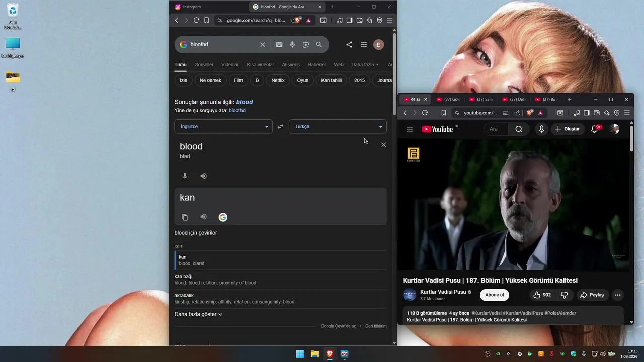Open the on-screen keyboard in Google search
This screenshot has width=644, height=362.
click(279, 44)
